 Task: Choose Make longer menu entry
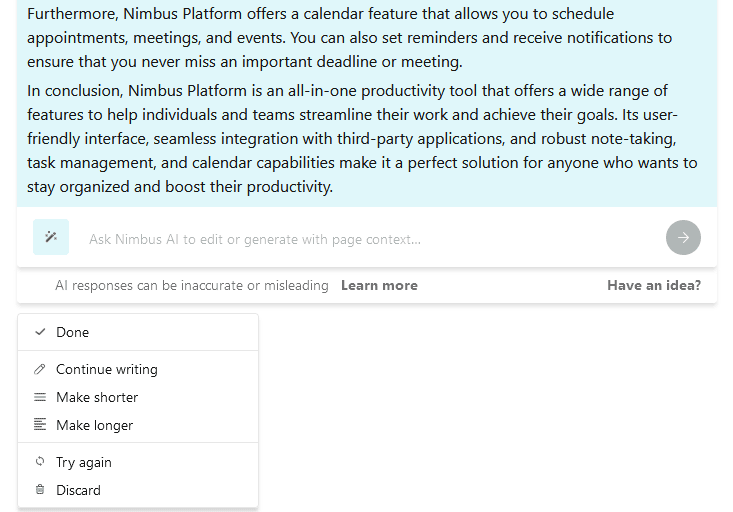[x=138, y=425]
